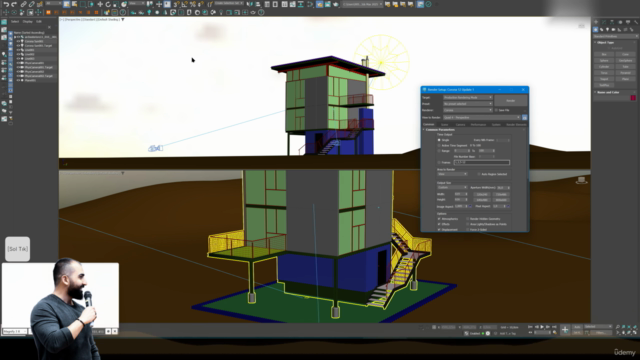Open the Area to Render dropdown
This screenshot has height=360, width=640.
pos(452,174)
